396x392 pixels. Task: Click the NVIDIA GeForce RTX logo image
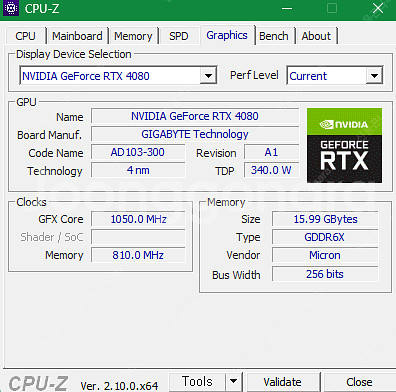(x=344, y=145)
